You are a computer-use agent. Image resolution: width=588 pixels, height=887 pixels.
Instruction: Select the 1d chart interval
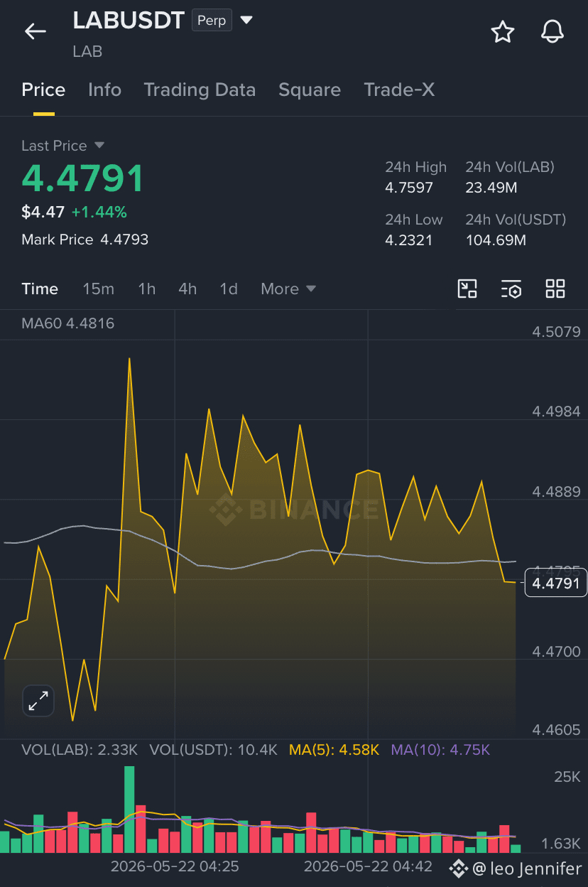coord(229,289)
